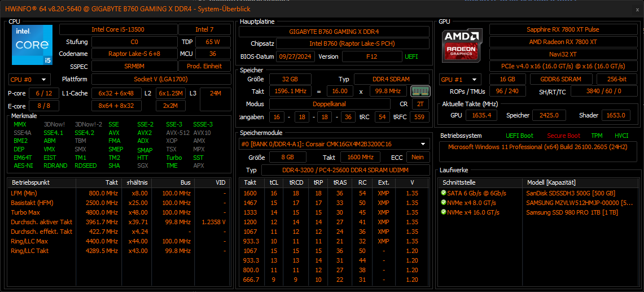Click the memory chip icon beside 99.8 MHz
This screenshot has width=644, height=292.
[420, 91]
